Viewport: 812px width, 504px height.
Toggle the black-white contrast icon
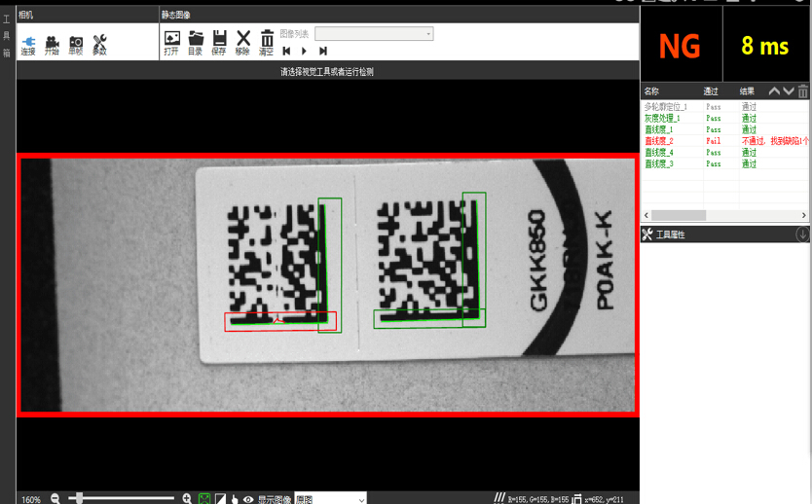(220, 499)
